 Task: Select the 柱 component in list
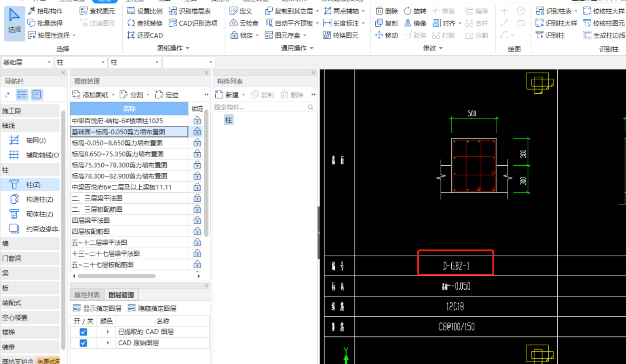(x=228, y=120)
